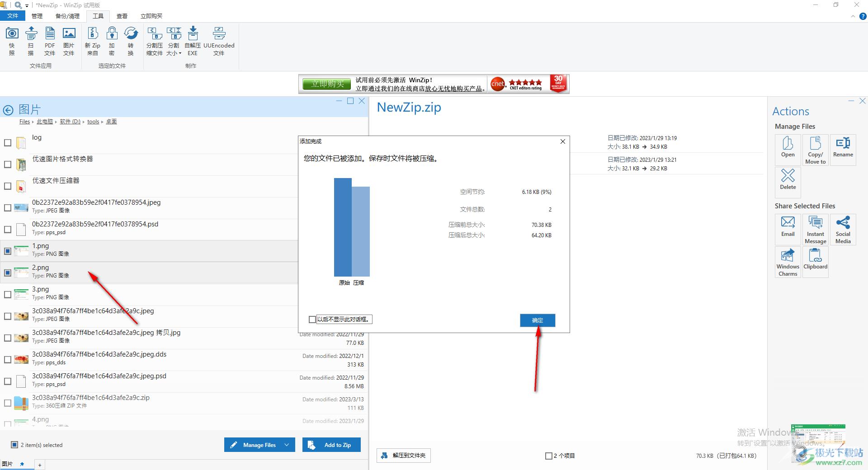This screenshot has width=868, height=470.
Task: Add a new tab with plus button
Action: [40, 465]
